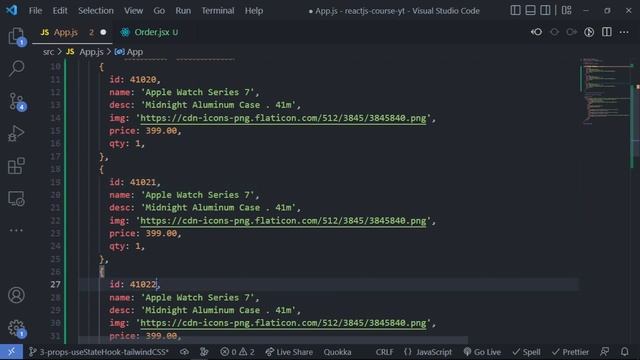Toggle Spell checker in status bar
Viewport: 640px width, 360px height.
(x=527, y=352)
